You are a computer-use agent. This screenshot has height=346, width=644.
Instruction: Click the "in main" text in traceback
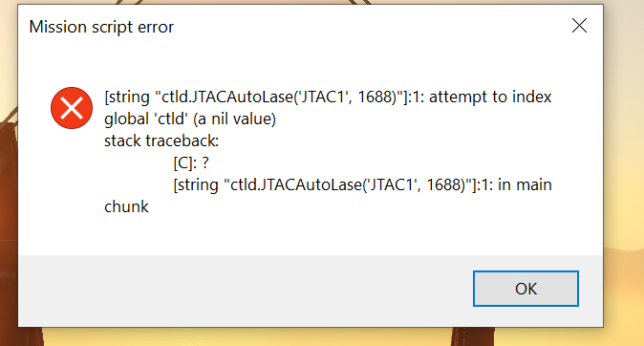[x=525, y=184]
